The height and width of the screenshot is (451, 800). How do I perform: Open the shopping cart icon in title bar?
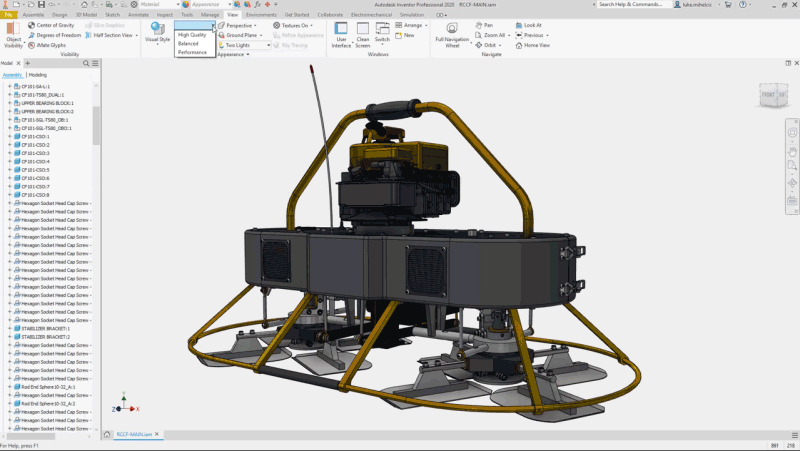[728, 5]
